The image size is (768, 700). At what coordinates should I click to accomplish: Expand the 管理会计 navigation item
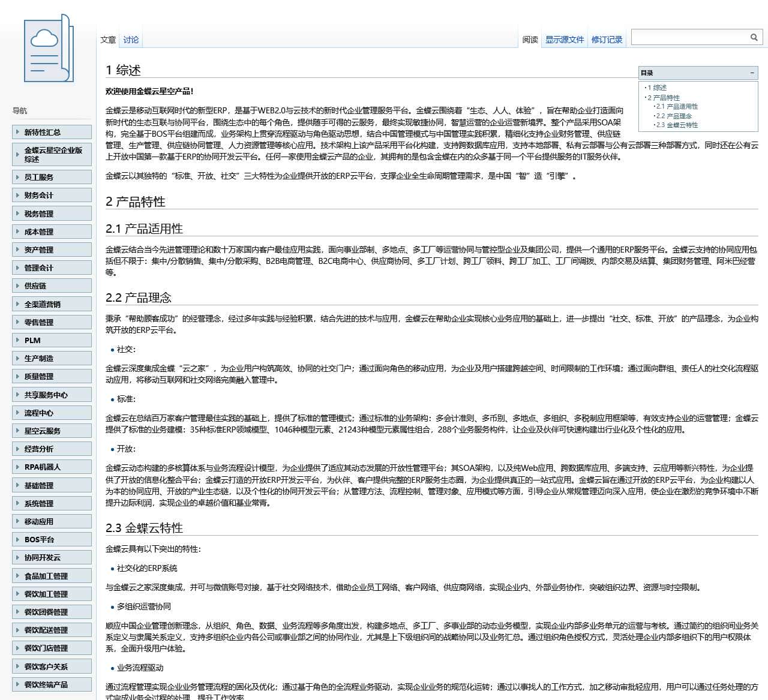coord(52,268)
